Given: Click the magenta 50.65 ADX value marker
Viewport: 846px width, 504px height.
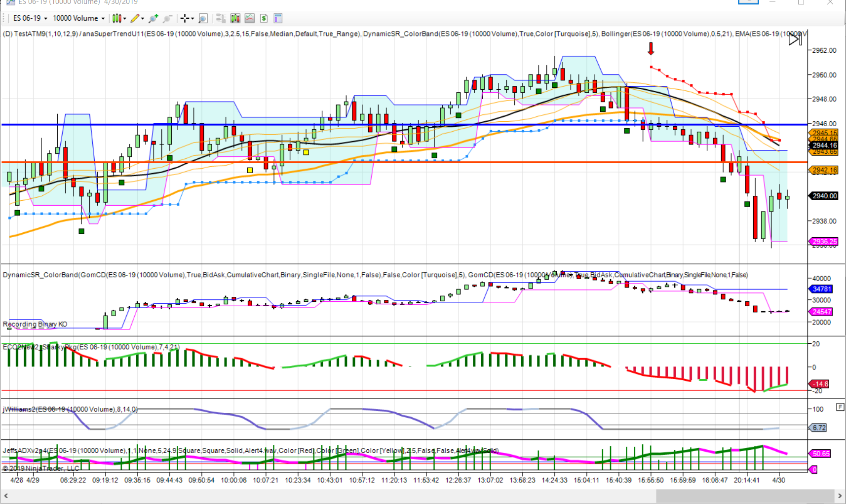Looking at the screenshot, I should (x=820, y=454).
